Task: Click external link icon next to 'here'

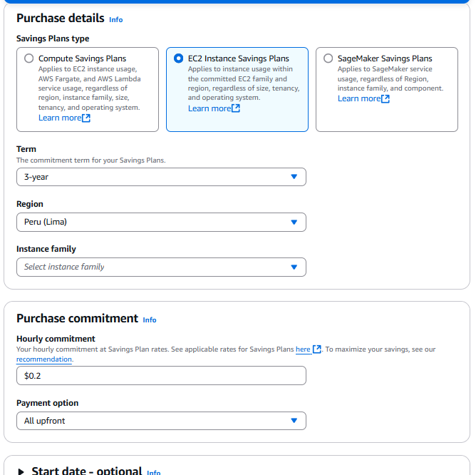Action: coord(317,349)
